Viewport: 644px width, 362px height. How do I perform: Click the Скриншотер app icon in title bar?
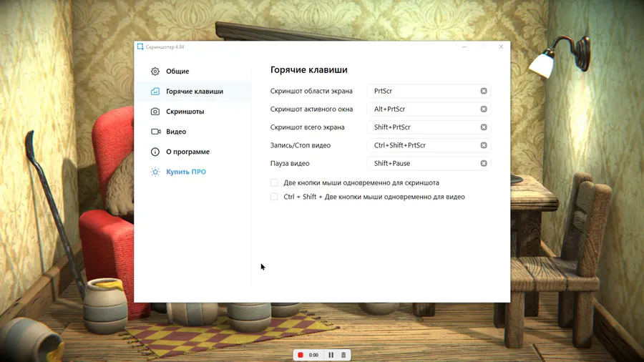point(140,47)
